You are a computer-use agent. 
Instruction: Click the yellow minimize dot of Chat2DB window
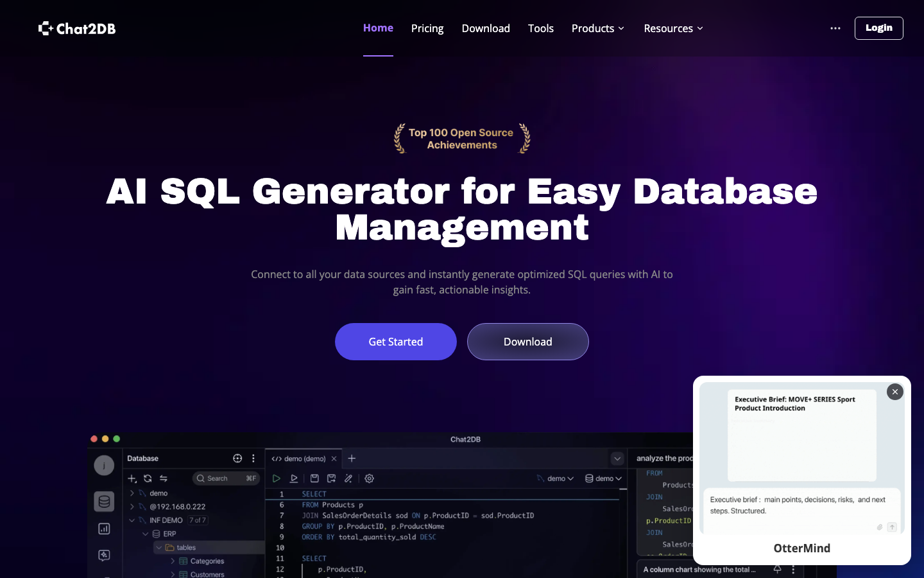pyautogui.click(x=105, y=439)
